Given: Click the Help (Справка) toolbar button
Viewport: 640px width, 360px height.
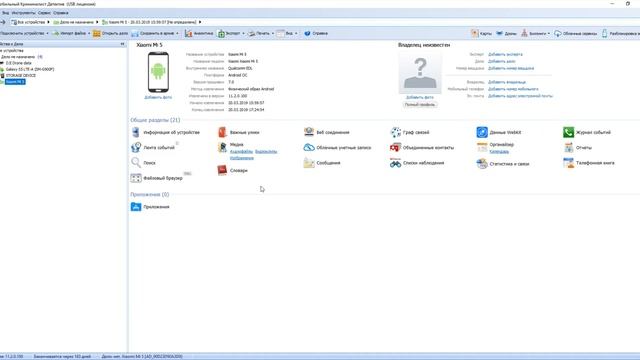Looking at the screenshot, I should [316, 33].
